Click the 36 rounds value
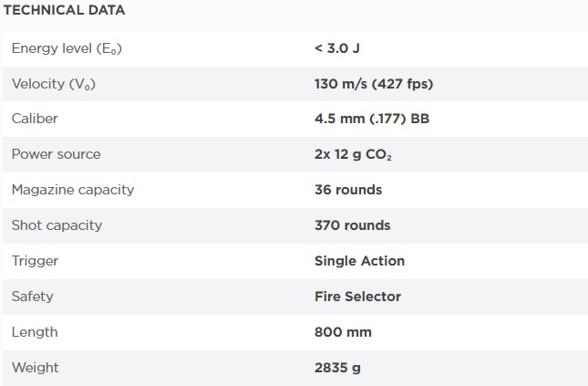 348,190
